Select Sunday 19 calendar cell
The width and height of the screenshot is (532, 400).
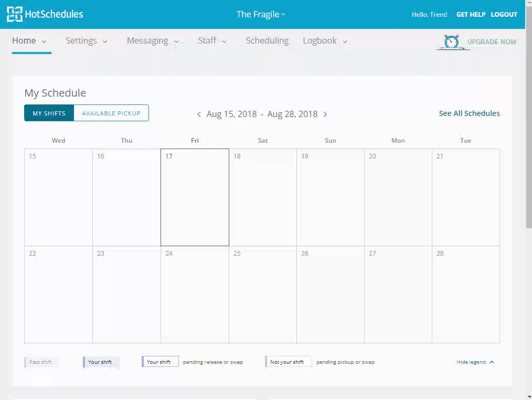[331, 197]
